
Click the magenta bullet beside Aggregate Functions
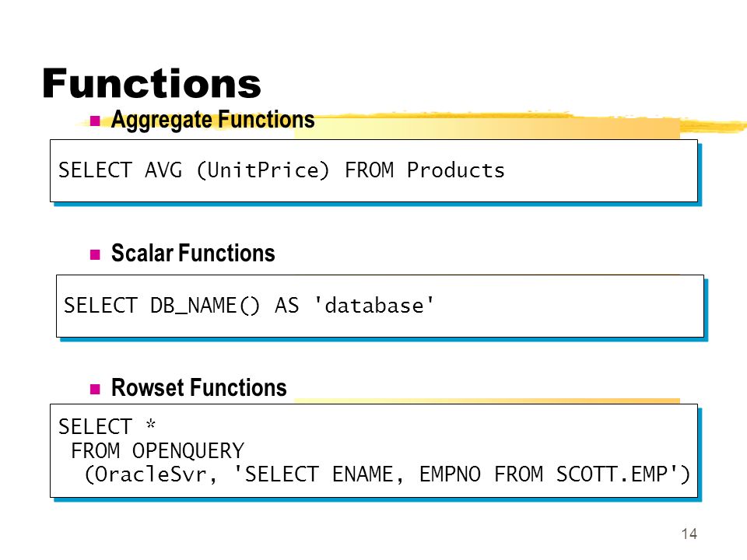tap(95, 121)
